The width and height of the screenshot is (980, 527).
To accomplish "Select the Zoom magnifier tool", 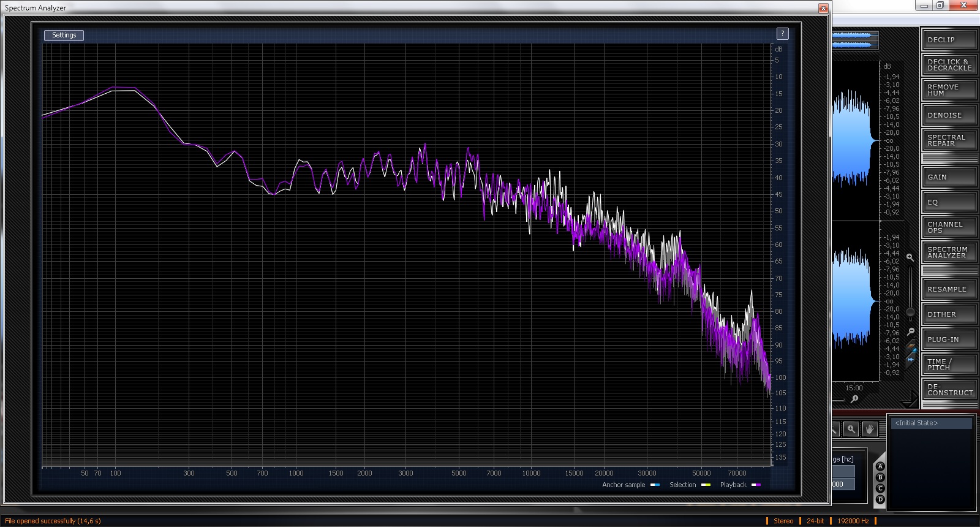I will [851, 430].
